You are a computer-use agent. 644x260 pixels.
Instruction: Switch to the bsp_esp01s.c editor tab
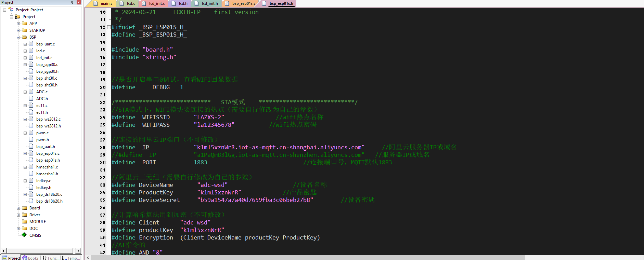(x=241, y=3)
